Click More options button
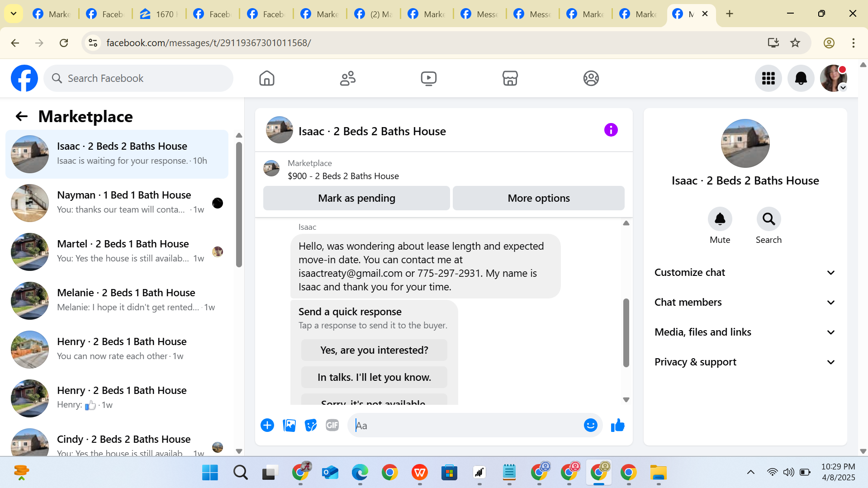 pos(538,198)
